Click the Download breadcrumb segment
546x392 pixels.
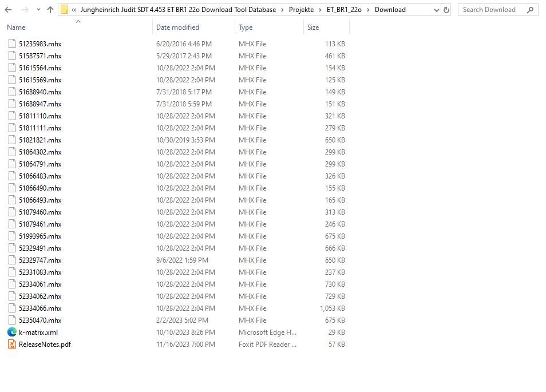click(x=390, y=10)
